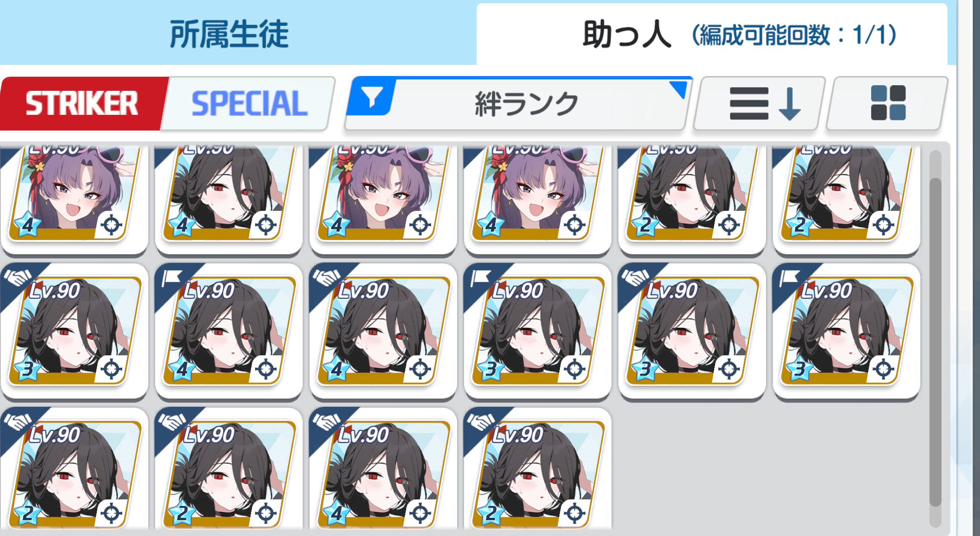Click the crosshair icon on the leftmost purple-haired student
The height and width of the screenshot is (536, 980).
[111, 225]
